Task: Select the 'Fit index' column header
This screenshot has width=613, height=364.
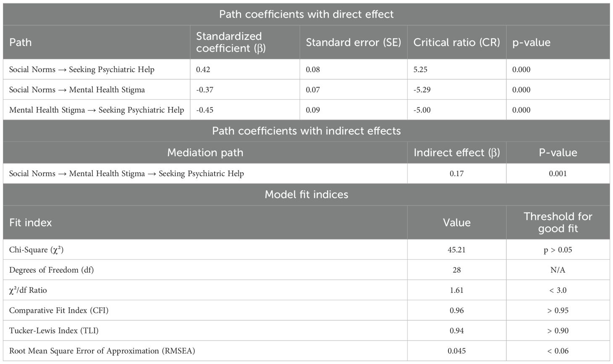Action: pyautogui.click(x=30, y=222)
